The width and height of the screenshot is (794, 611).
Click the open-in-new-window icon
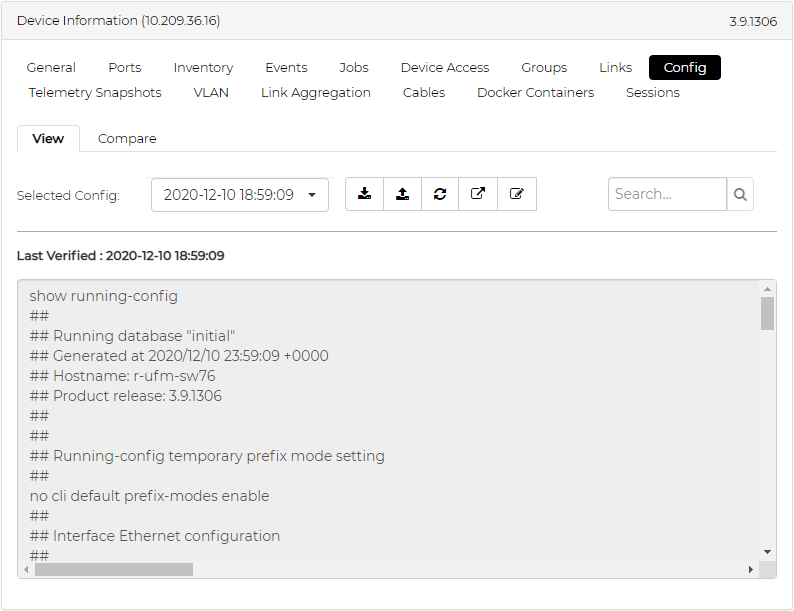coord(478,194)
